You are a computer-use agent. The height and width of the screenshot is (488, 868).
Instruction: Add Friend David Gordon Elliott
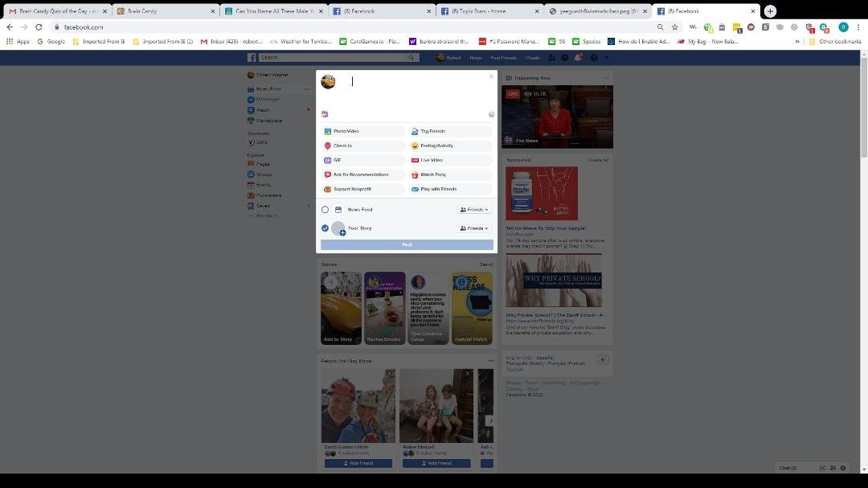(x=358, y=463)
